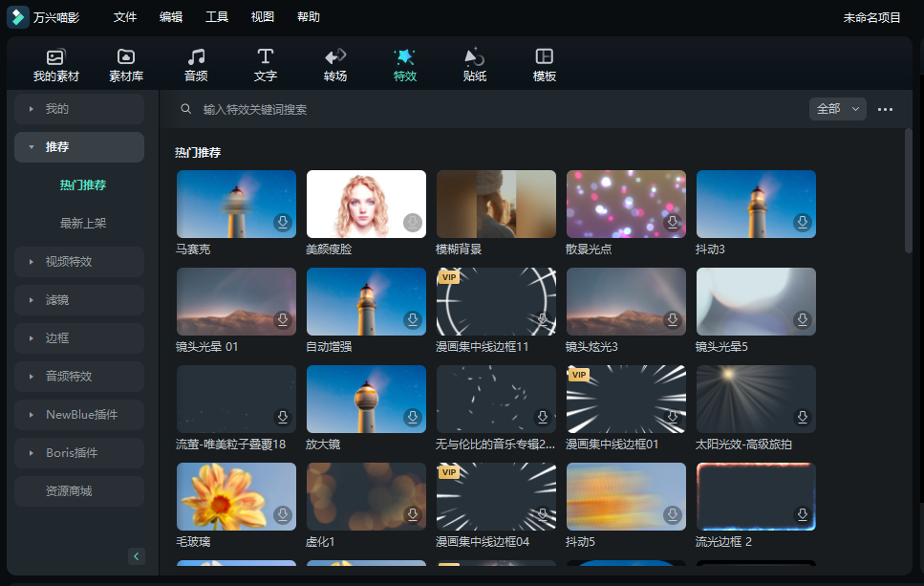The width and height of the screenshot is (924, 586).
Task: Click the 未命名项目 project name
Action: click(872, 16)
